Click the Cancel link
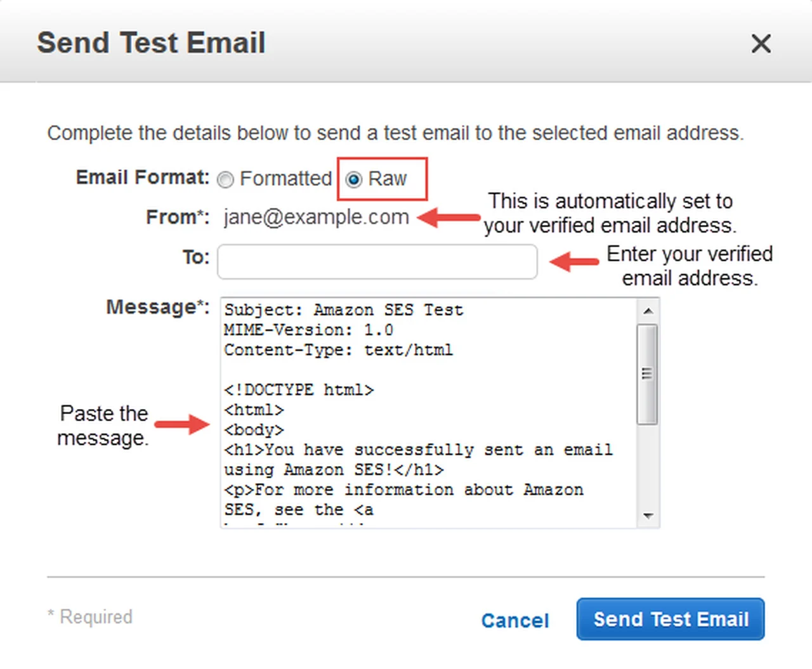Viewport: 812px width, 669px height. pyautogui.click(x=514, y=620)
